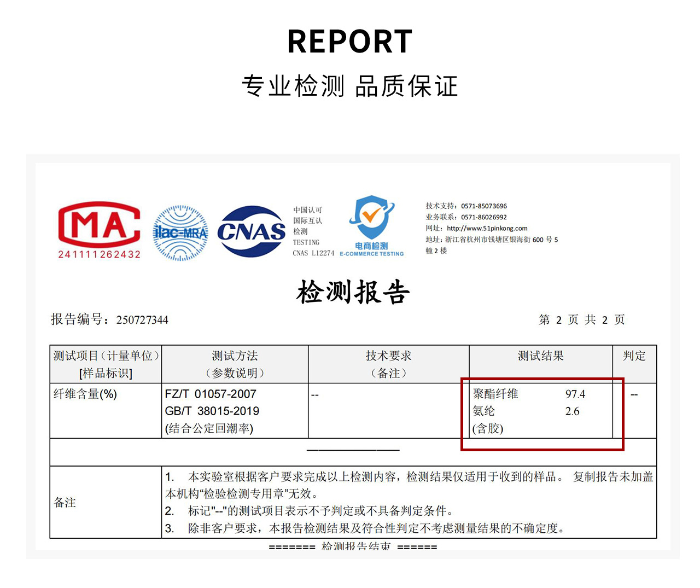
Task: Click the ilac-MRA globe logo
Action: click(x=180, y=233)
